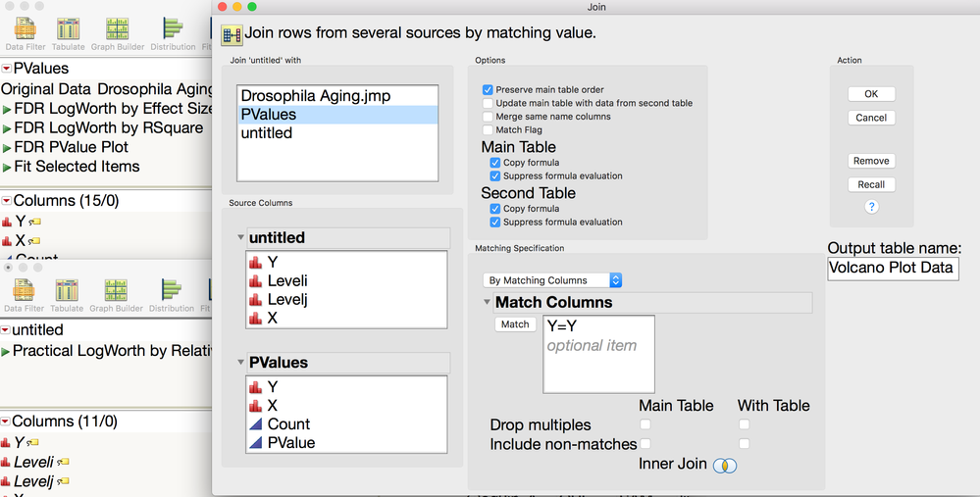Click the Inner Join Venn diagram icon
Screen dimensions: 980x497
(725, 466)
